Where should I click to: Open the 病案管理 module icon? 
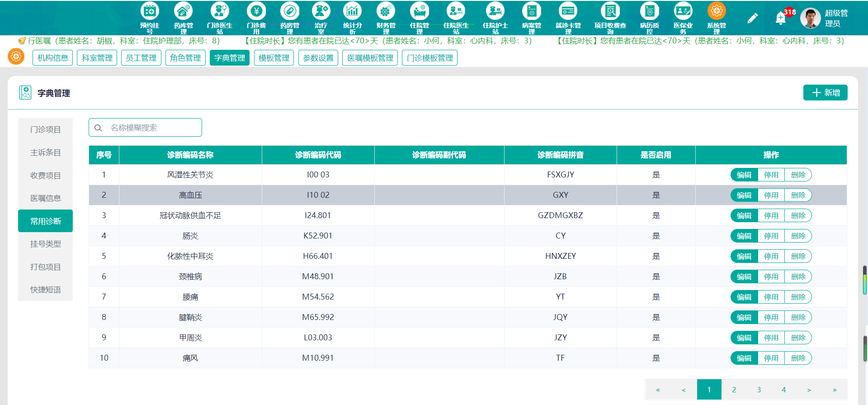532,11
